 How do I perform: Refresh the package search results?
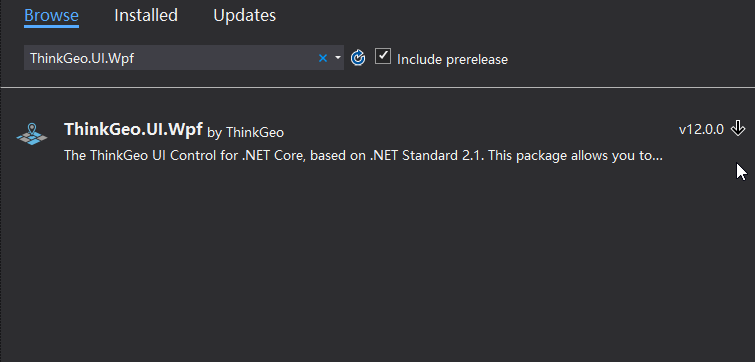[358, 58]
